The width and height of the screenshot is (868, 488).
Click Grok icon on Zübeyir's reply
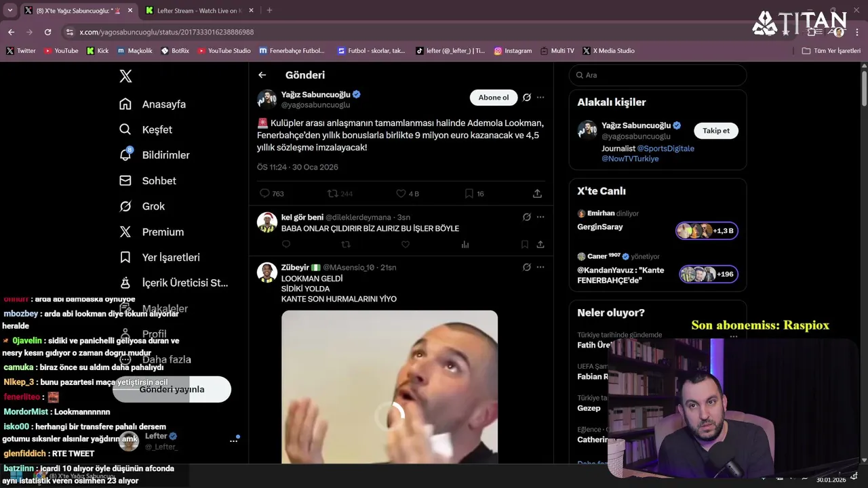click(x=527, y=267)
